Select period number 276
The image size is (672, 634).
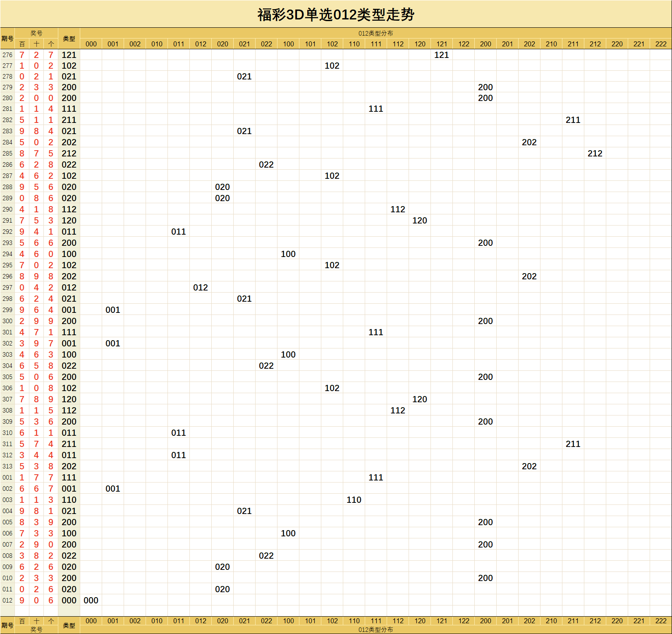tap(7, 55)
